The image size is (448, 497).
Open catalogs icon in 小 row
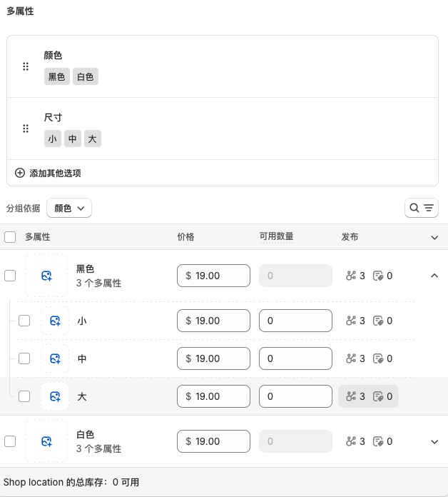point(378,321)
